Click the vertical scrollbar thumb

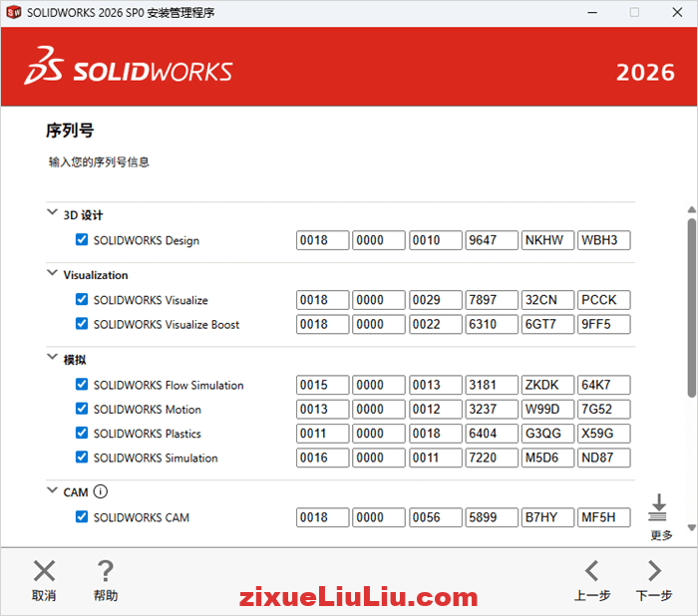691,307
